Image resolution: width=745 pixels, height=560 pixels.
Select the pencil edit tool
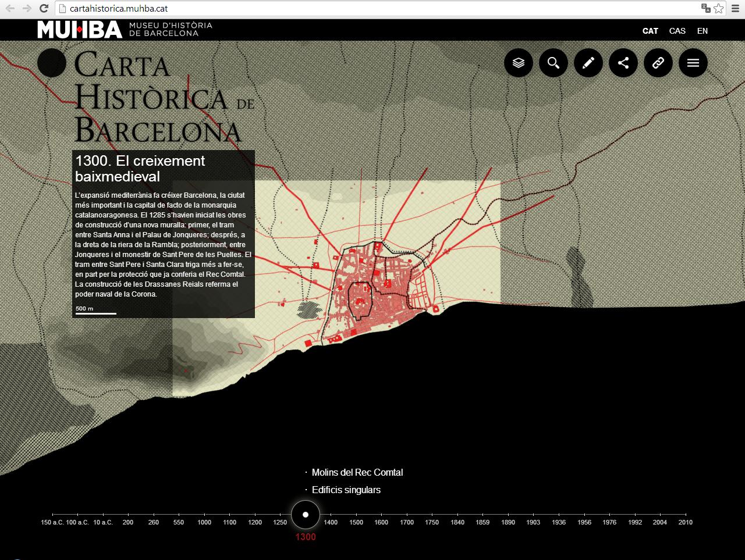pyautogui.click(x=588, y=63)
